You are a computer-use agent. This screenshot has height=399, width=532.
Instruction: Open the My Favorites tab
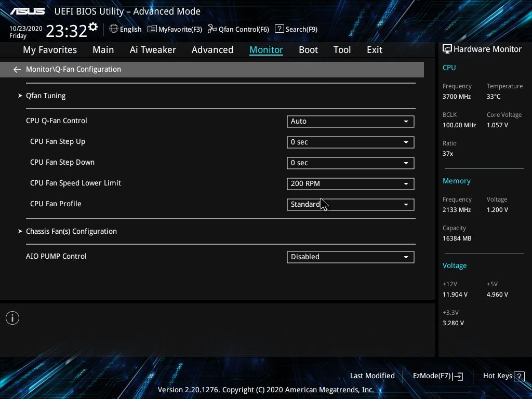click(x=50, y=50)
